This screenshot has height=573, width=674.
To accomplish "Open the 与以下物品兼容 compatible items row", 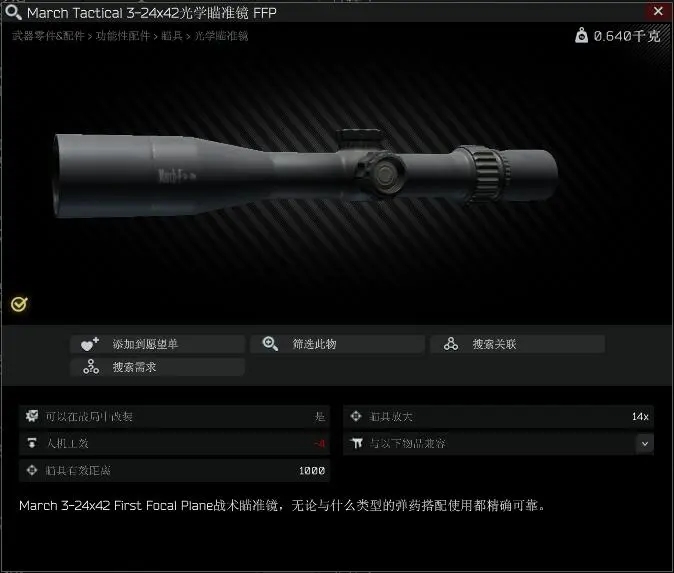I will [498, 444].
